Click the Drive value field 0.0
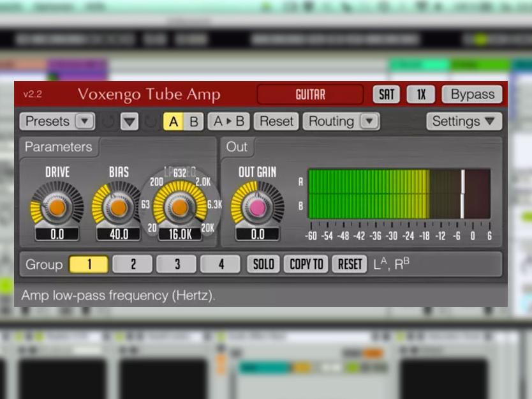532x399 pixels. (57, 234)
